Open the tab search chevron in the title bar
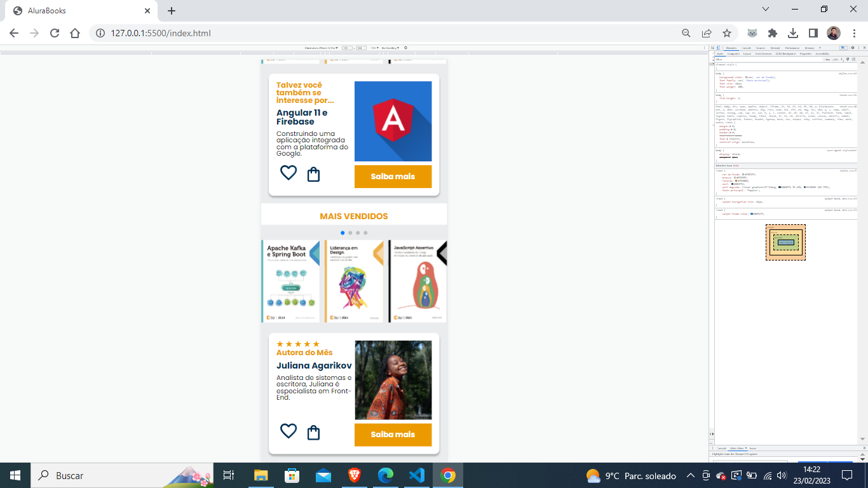 (x=766, y=10)
